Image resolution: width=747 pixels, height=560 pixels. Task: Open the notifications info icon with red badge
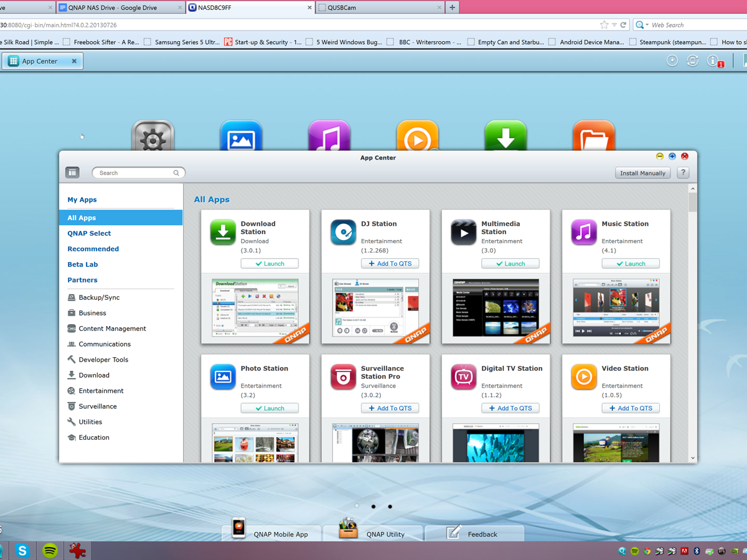pyautogui.click(x=714, y=61)
